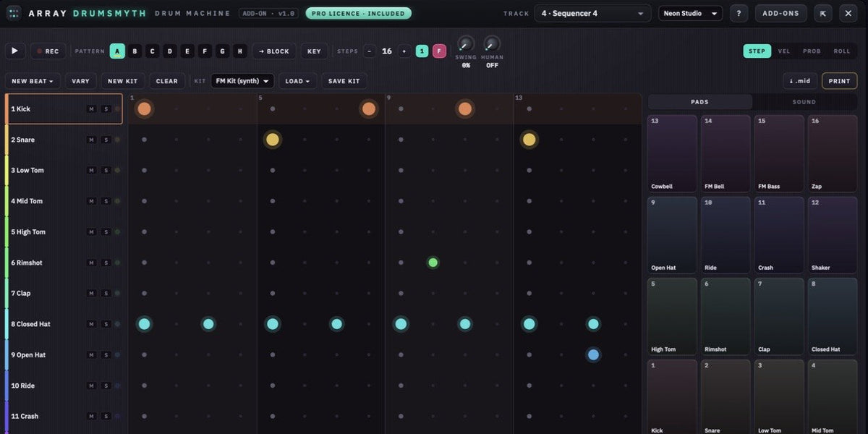Switch to pattern D

170,51
